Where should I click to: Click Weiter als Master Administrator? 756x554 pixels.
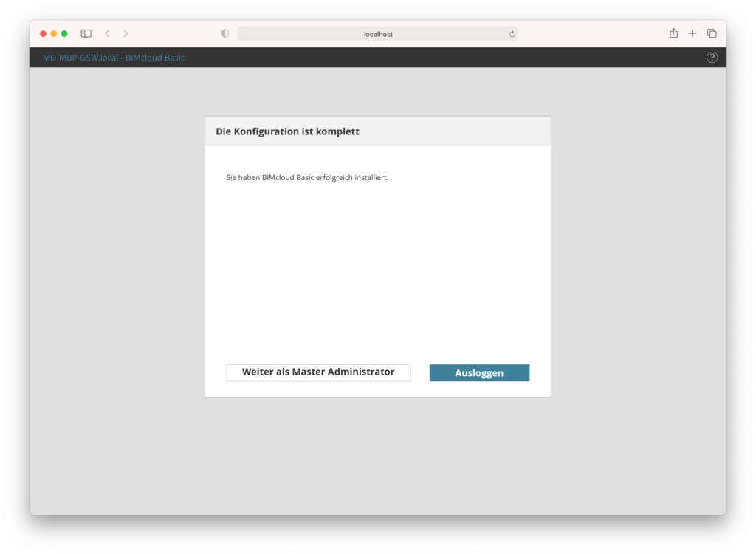point(318,372)
